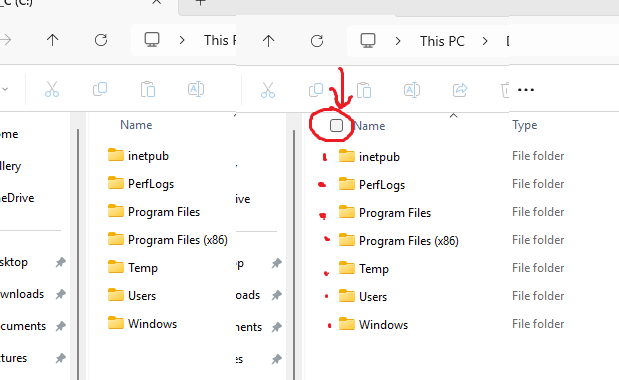Viewport: 619px width, 380px height.
Task: Close the C: tab with the X
Action: (157, 2)
